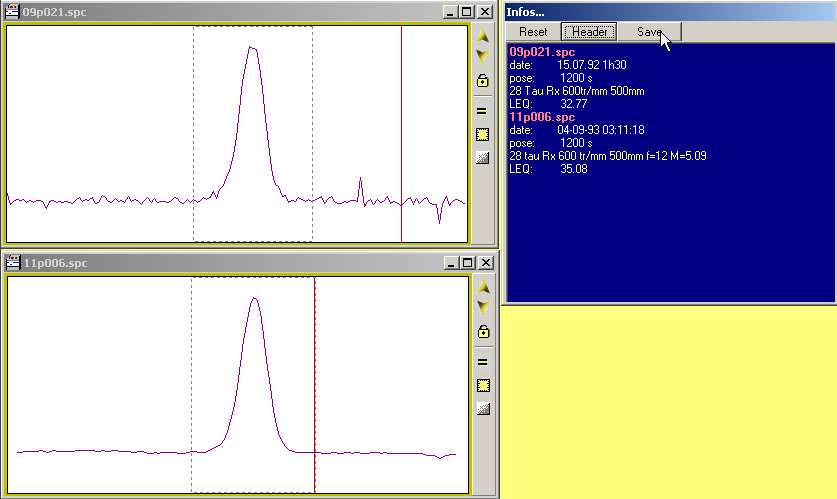
Task: Click line ending 'f=12 M=5.09'
Action: pyautogui.click(x=607, y=156)
